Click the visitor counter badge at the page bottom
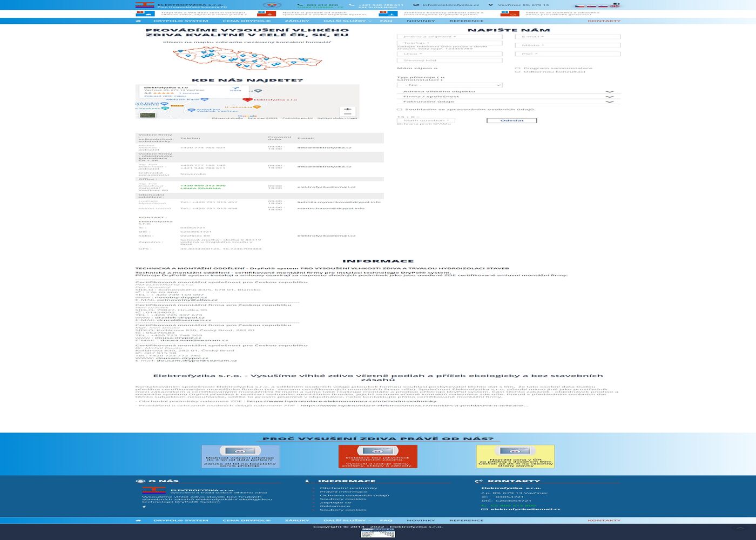The width and height of the screenshot is (756, 540). coord(377,534)
